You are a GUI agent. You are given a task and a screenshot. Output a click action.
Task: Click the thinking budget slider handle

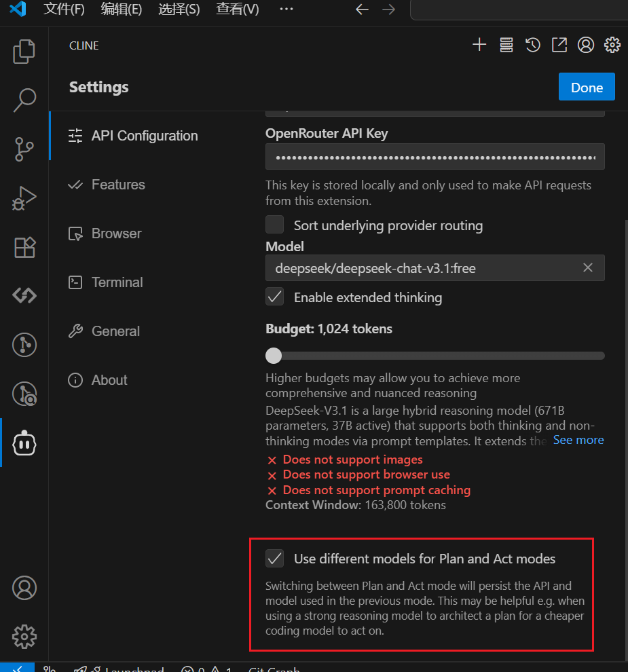274,355
